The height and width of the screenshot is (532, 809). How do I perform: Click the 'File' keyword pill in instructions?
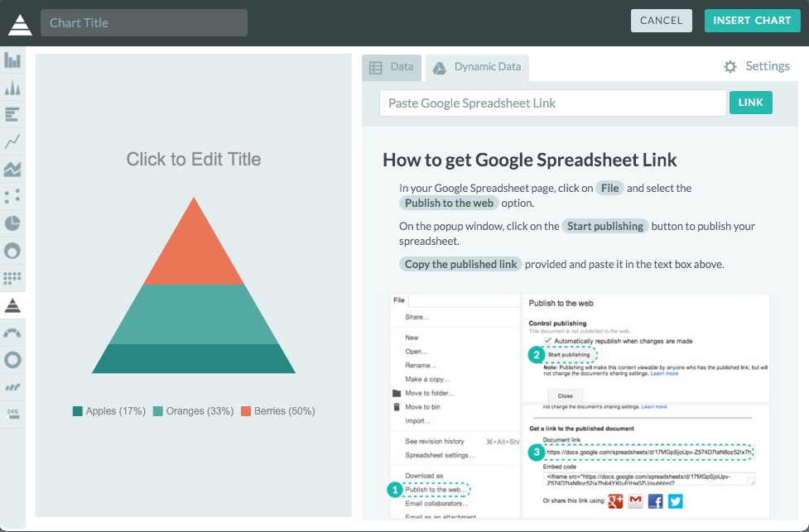pyautogui.click(x=609, y=188)
